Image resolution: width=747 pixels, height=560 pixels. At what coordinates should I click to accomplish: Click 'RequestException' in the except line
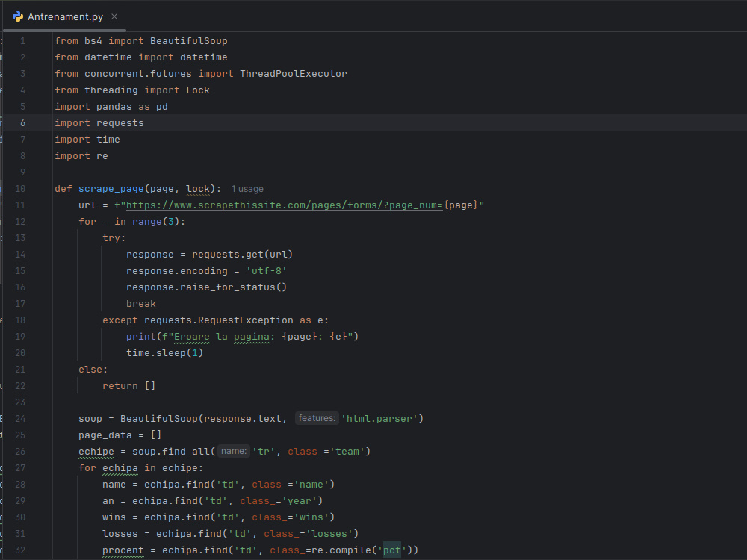pyautogui.click(x=245, y=320)
